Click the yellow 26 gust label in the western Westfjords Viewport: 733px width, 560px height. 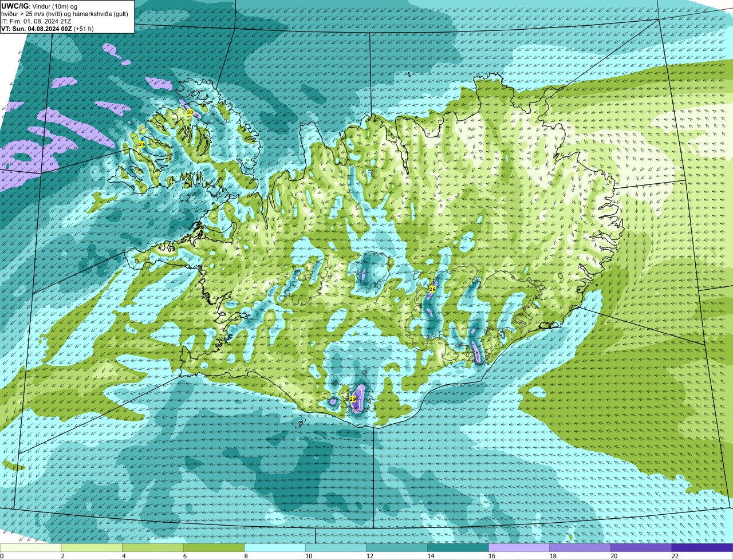click(x=141, y=144)
